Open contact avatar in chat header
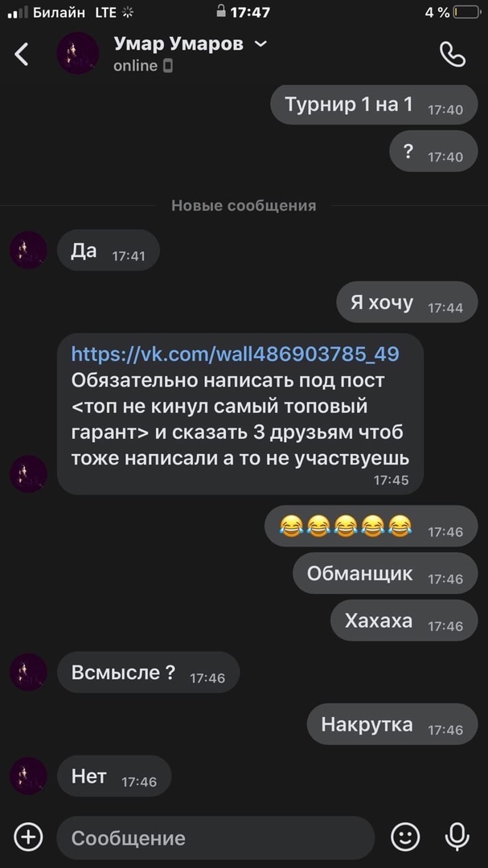Image resolution: width=488 pixels, height=868 pixels. click(78, 53)
